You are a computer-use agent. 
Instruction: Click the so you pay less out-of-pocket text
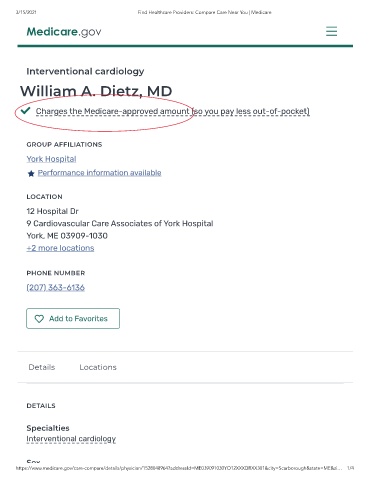pyautogui.click(x=251, y=111)
